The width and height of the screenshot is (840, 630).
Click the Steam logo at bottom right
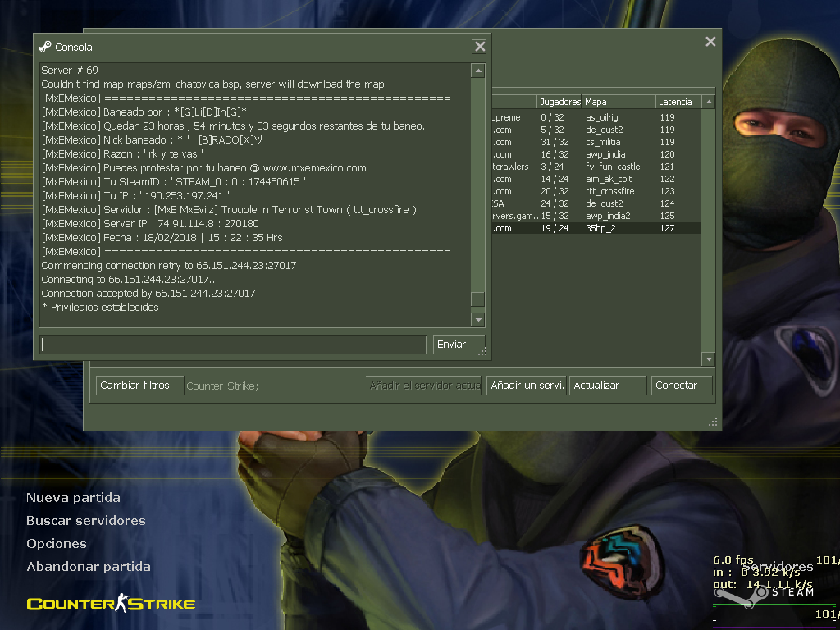[x=765, y=594]
